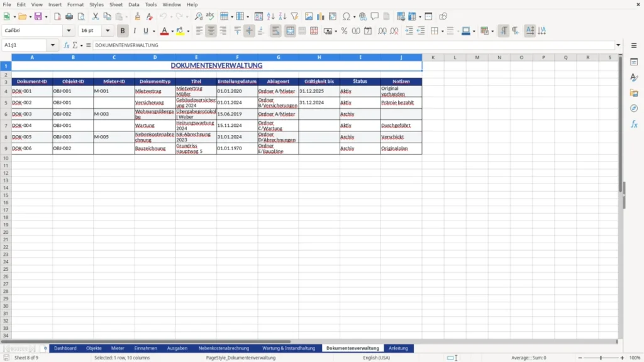
Task: Click the Export as PDF icon
Action: [x=57, y=16]
